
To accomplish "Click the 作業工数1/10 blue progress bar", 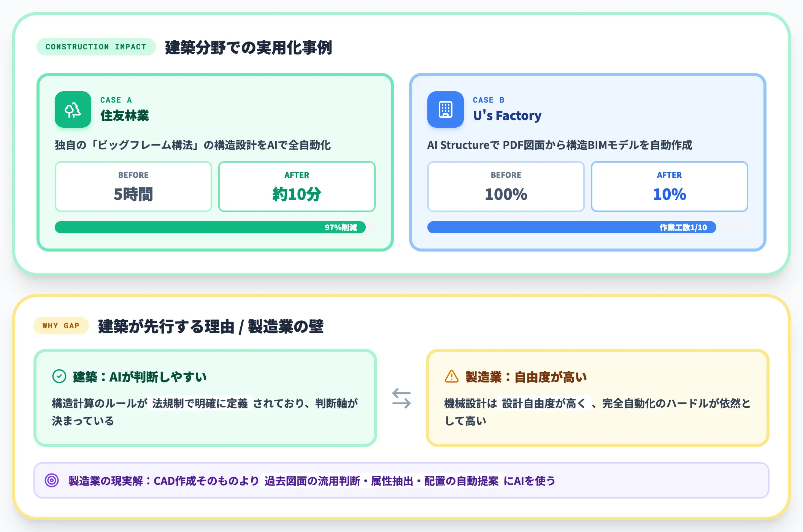I will (572, 227).
